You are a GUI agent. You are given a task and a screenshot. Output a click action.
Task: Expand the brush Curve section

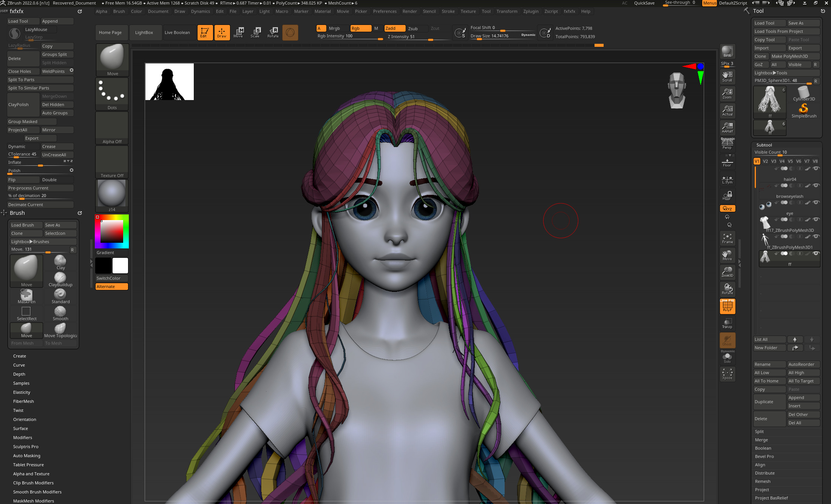(x=19, y=365)
